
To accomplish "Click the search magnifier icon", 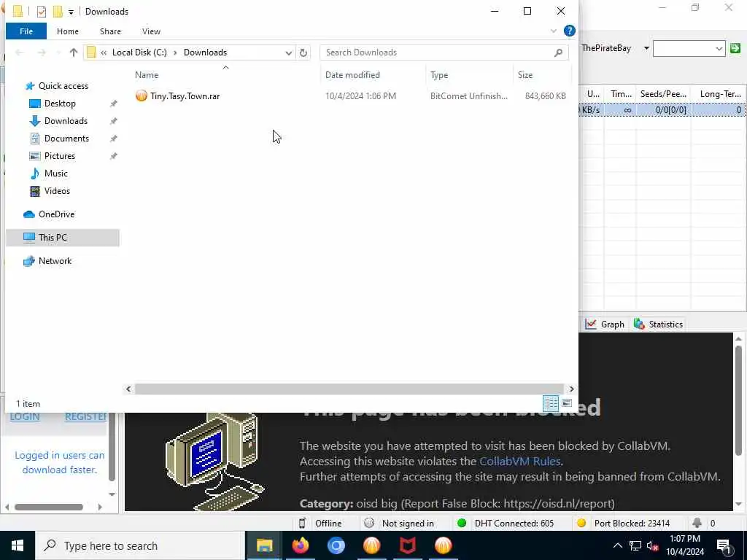I will [558, 52].
